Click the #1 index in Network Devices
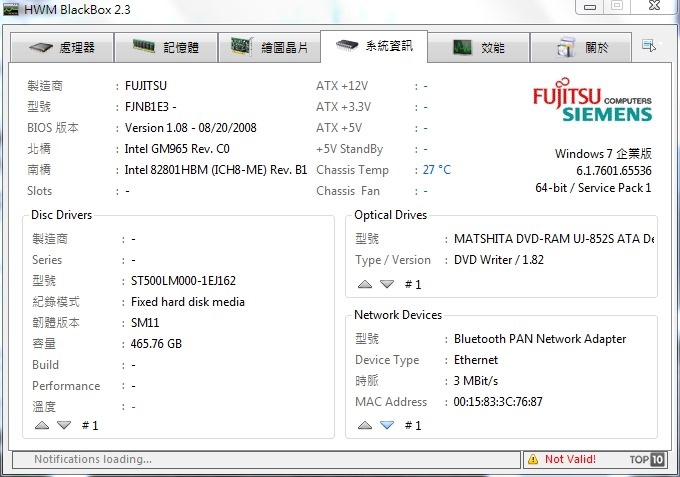This screenshot has width=680, height=477. (x=413, y=425)
